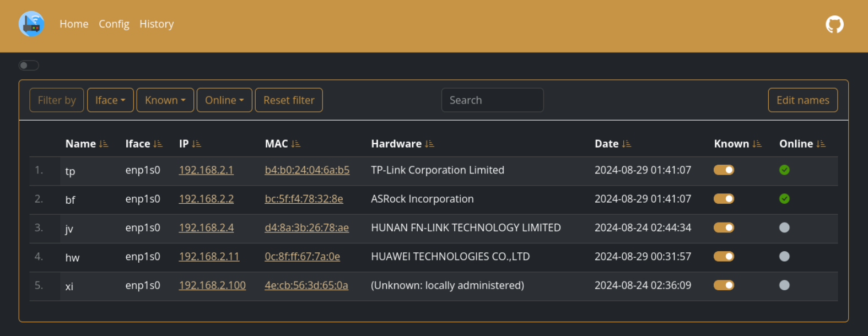Open the Iface filter dropdown
The width and height of the screenshot is (868, 336).
[110, 100]
